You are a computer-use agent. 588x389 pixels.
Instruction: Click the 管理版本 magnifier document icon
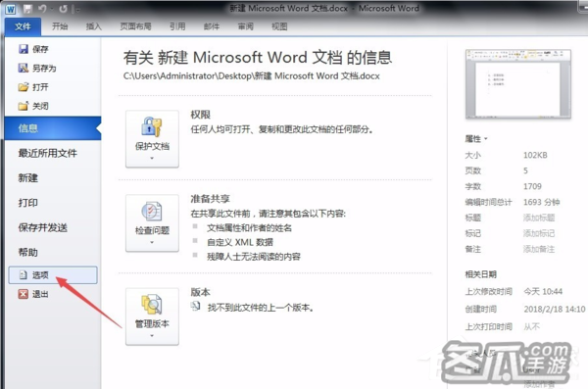tap(152, 304)
